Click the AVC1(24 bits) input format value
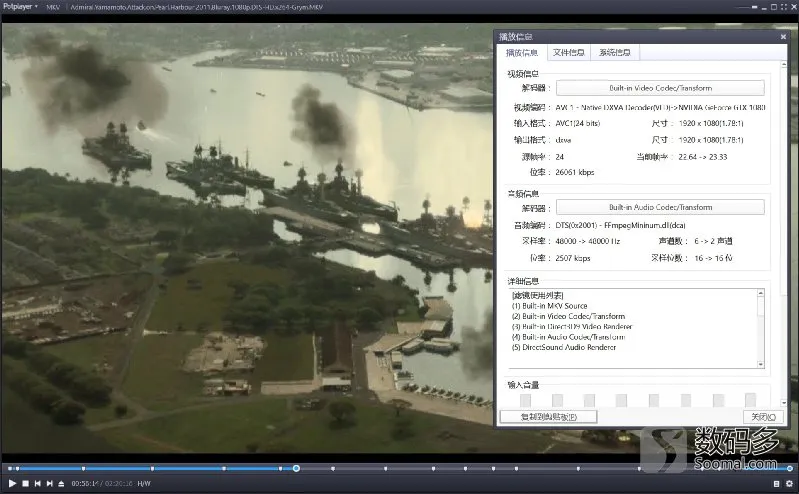Screen dimensions: 799x494 click(x=577, y=123)
